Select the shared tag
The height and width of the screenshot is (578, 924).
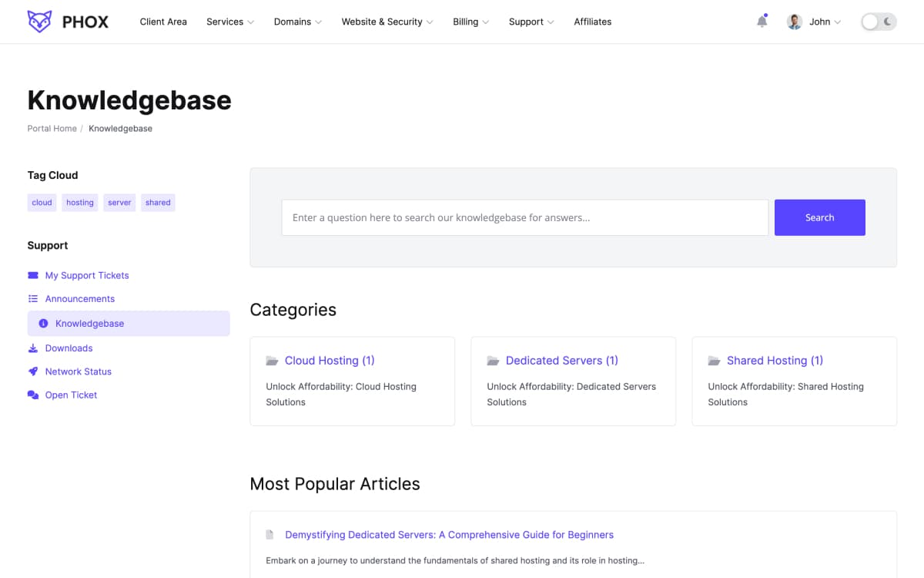[x=158, y=203]
